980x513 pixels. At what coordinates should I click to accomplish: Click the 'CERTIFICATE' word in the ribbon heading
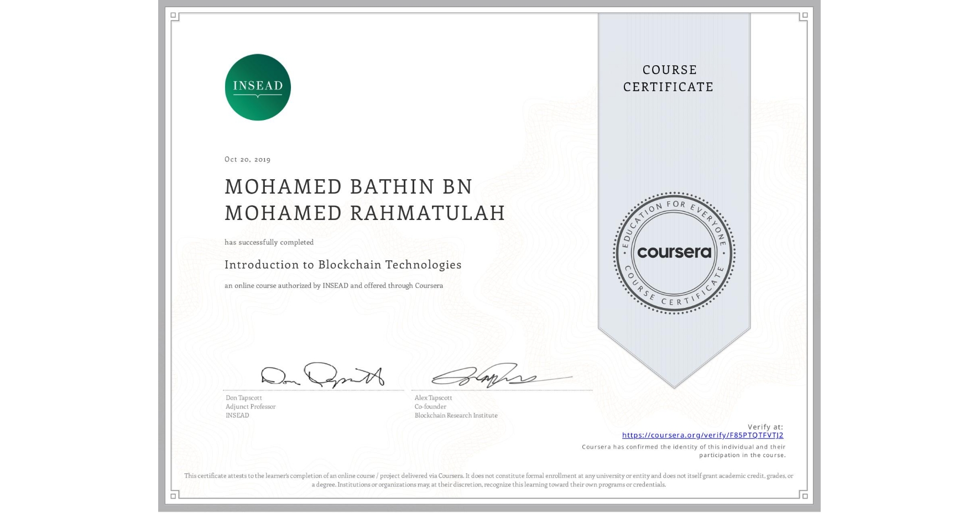coord(668,87)
